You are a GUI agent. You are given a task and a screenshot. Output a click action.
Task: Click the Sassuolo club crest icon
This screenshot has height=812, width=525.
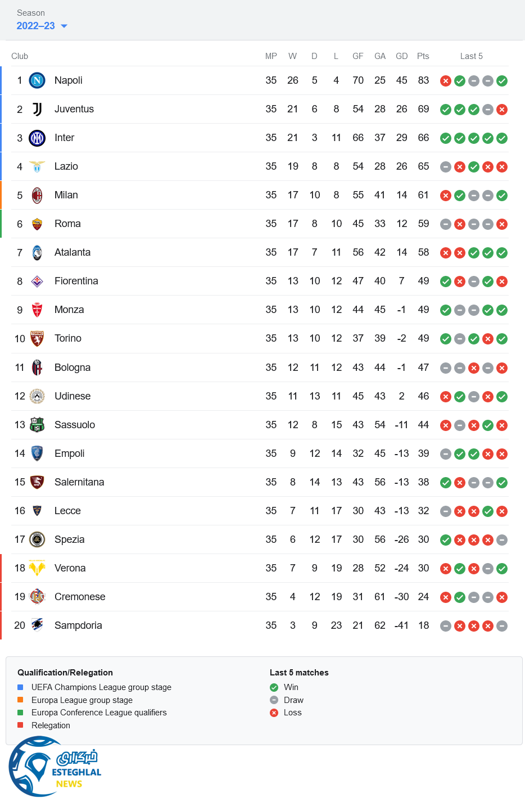point(37,425)
